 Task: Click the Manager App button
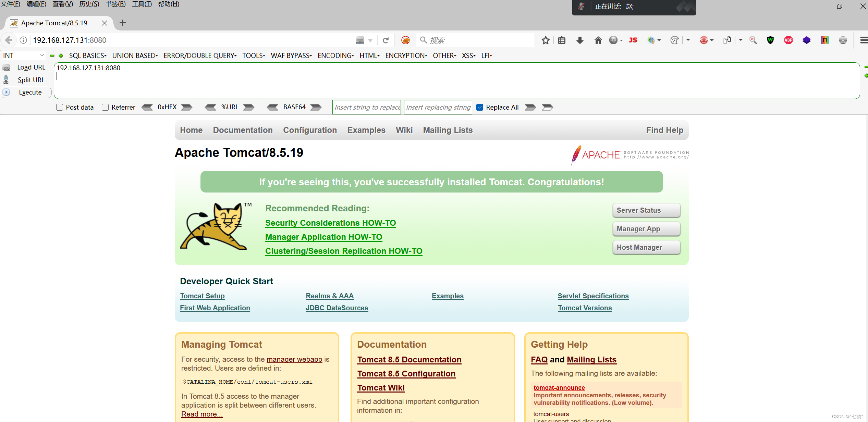pos(646,229)
